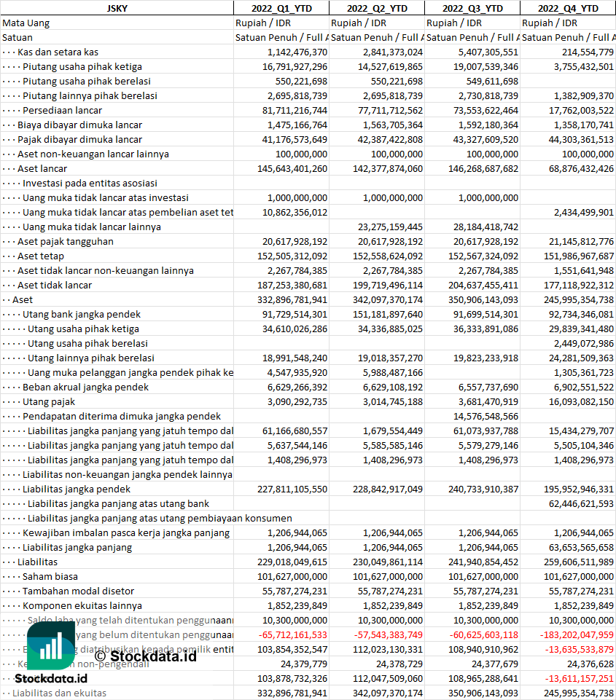Screen dimensions: 616x700
Task: Select the Saham biasa row label
Action: coord(50,577)
